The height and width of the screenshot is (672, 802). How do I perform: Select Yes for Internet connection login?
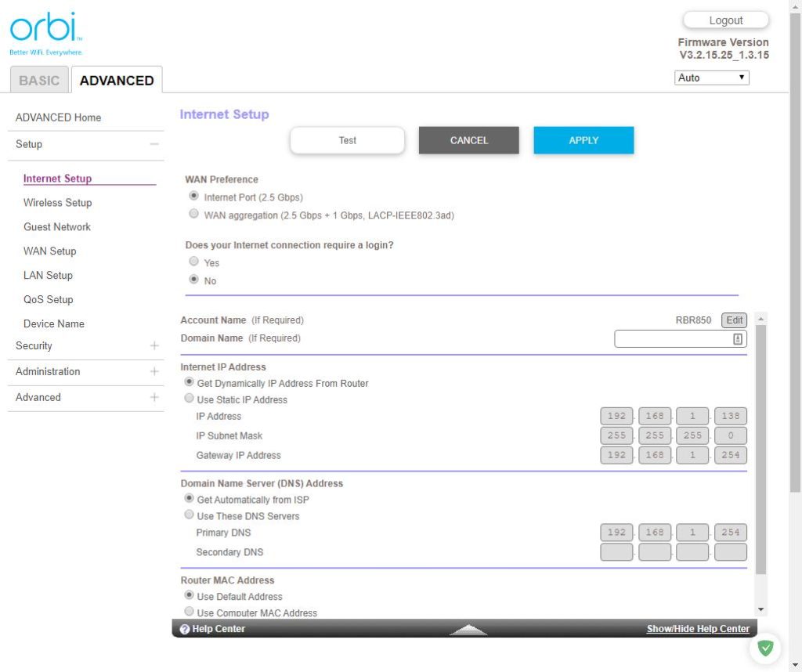click(x=193, y=262)
